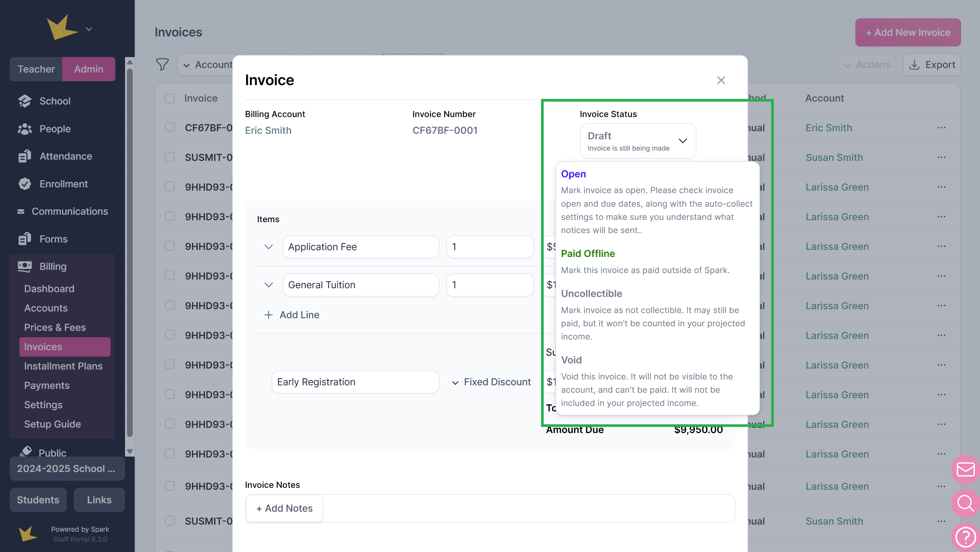Screen dimensions: 980x552
Task: Open row options for Eric Smith invoice
Action: [x=942, y=128]
